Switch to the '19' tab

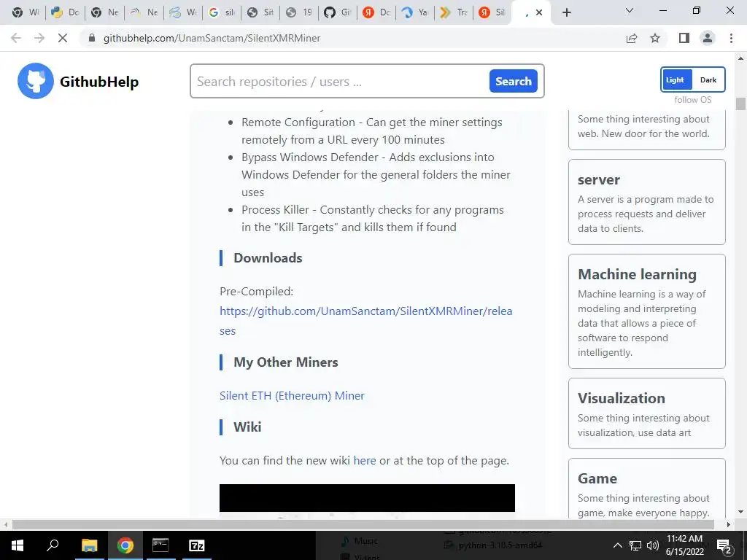click(x=300, y=12)
